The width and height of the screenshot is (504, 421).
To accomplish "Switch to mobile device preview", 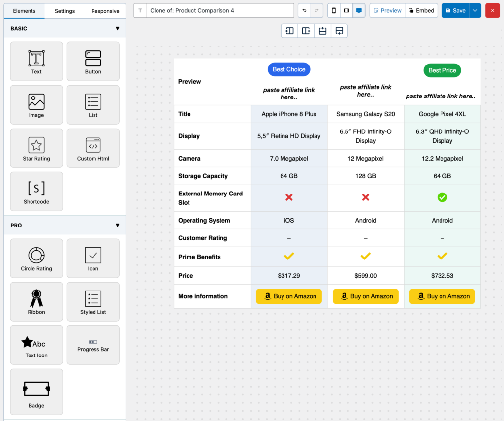I will (334, 10).
